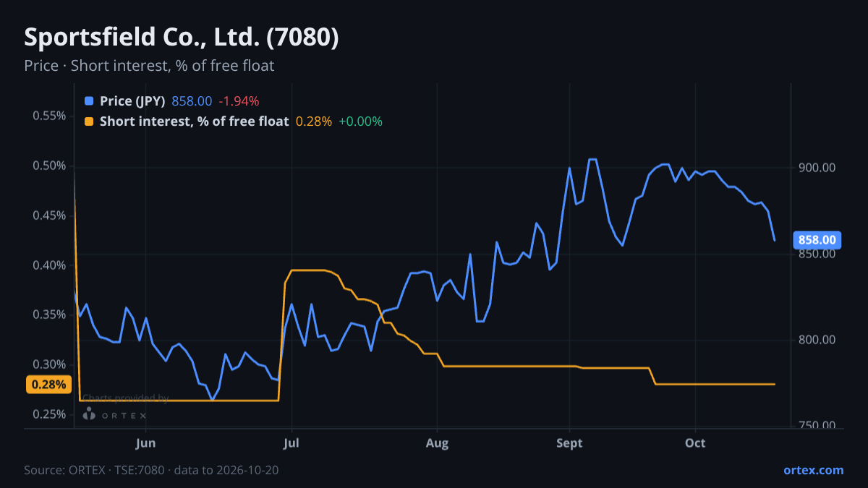Click the 800.00 right axis label
The width and height of the screenshot is (868, 488).
[817, 340]
